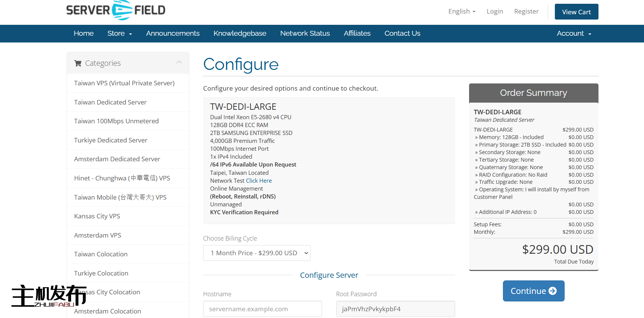Collapse the Categories panel using the chevron
The image size is (644, 318).
[x=179, y=62]
